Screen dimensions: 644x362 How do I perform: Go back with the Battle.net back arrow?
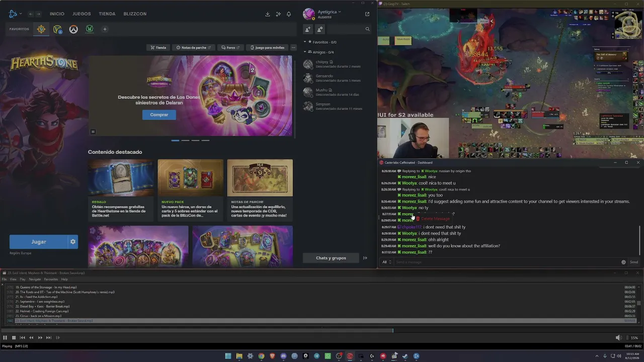[31, 14]
